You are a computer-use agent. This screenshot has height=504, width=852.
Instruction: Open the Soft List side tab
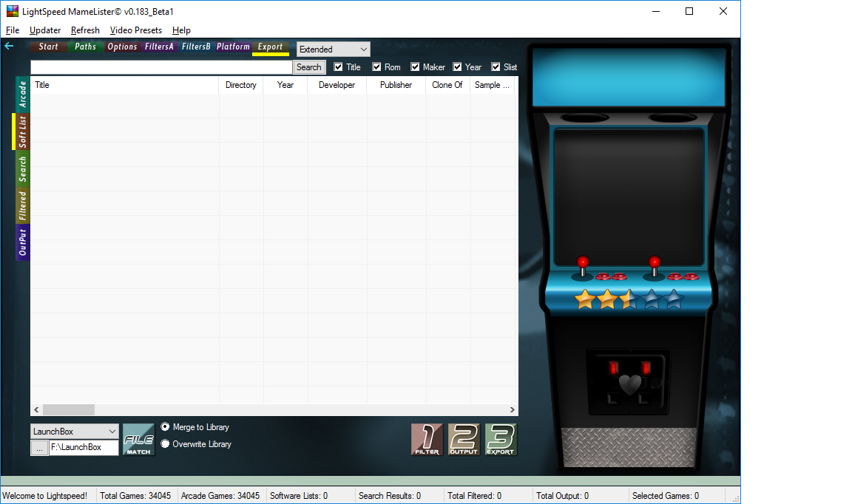click(23, 132)
